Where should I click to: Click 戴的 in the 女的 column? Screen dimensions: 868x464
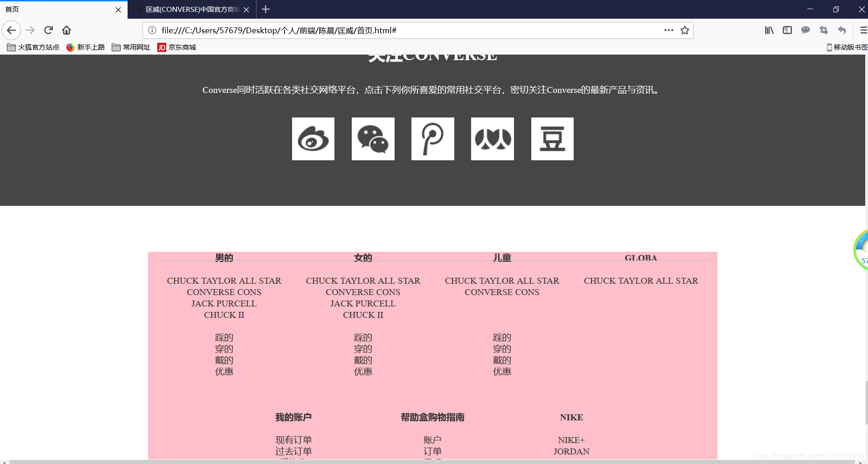pos(363,360)
